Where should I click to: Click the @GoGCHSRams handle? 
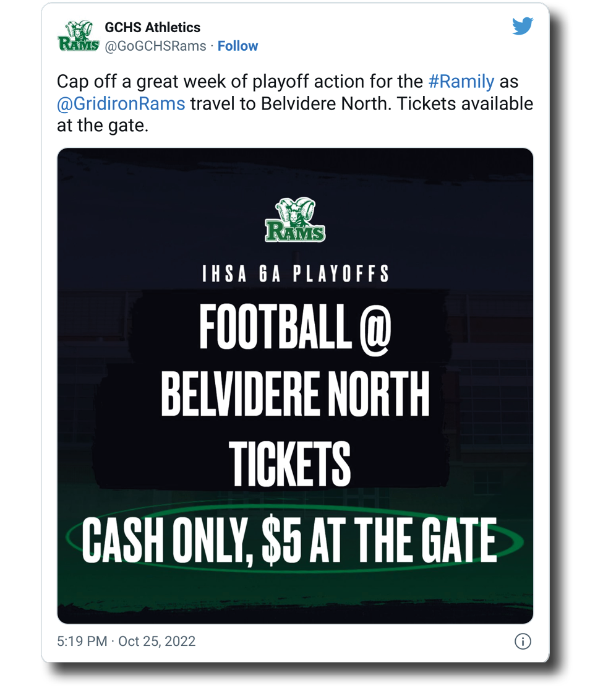155,46
